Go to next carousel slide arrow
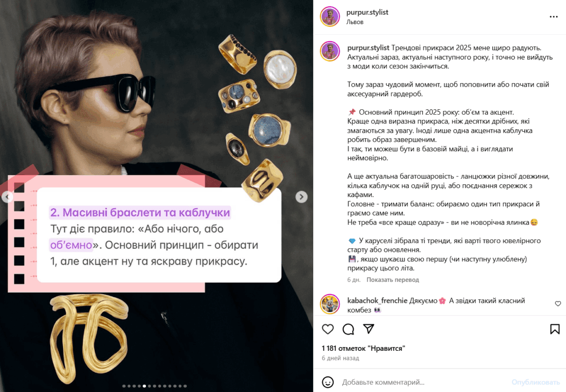This screenshot has width=566, height=392. [301, 196]
